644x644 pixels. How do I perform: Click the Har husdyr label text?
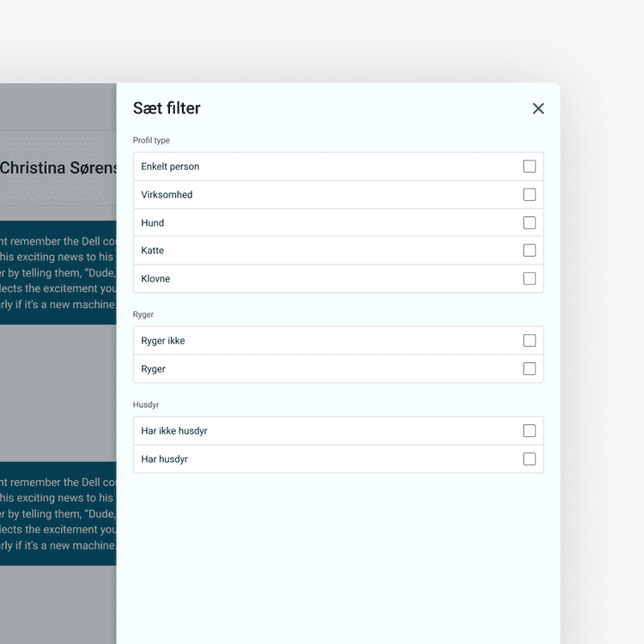164,459
